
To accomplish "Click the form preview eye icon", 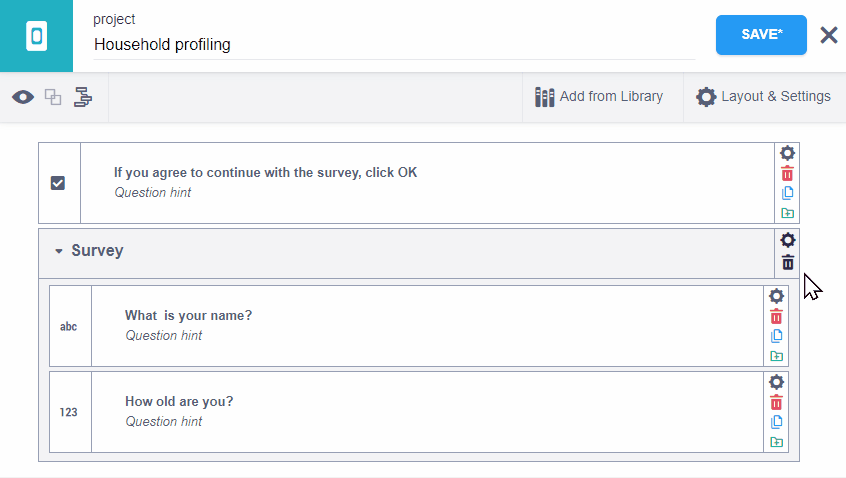I will 23,97.
